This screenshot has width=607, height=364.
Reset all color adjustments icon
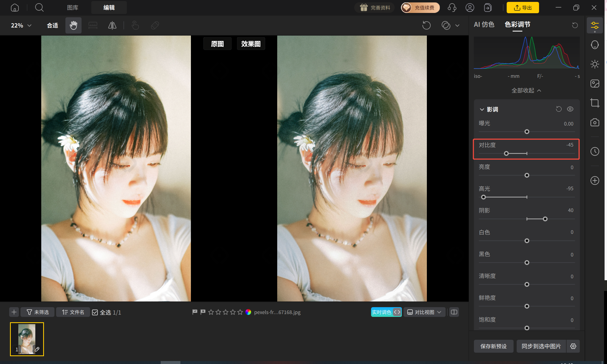[575, 25]
